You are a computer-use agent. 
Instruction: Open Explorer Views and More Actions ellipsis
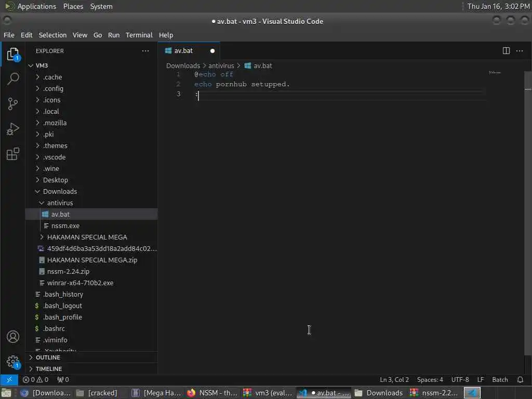pyautogui.click(x=145, y=51)
